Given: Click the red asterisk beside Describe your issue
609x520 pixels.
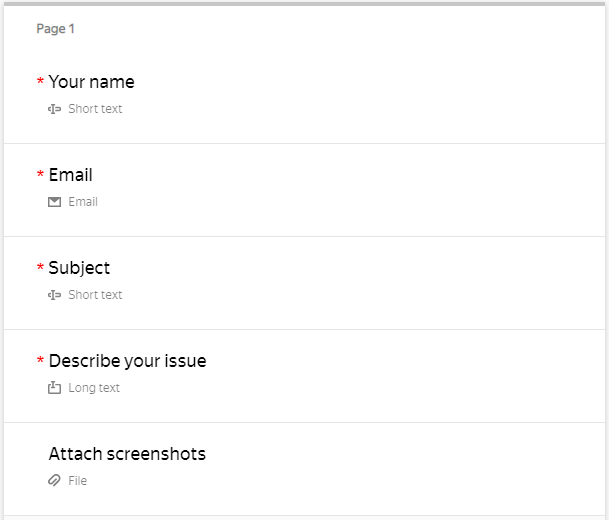Looking at the screenshot, I should click(x=41, y=361).
